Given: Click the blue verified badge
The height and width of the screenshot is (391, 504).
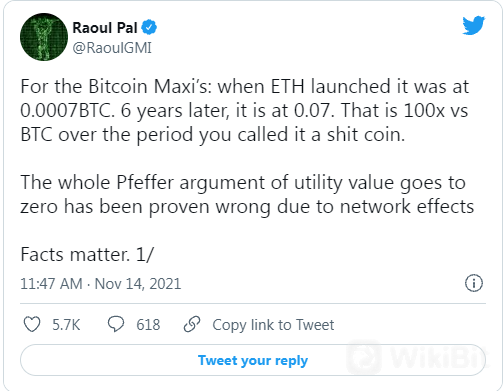Looking at the screenshot, I should [149, 27].
